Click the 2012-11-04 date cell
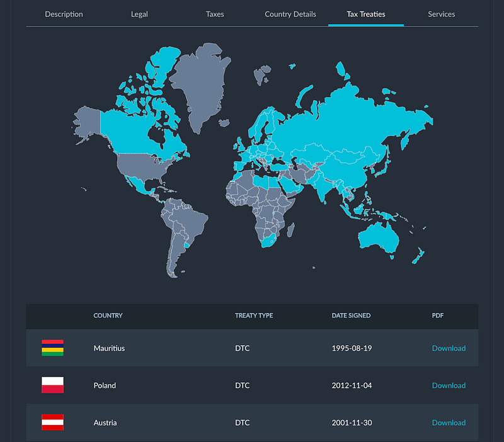The width and height of the screenshot is (504, 442). pos(352,385)
